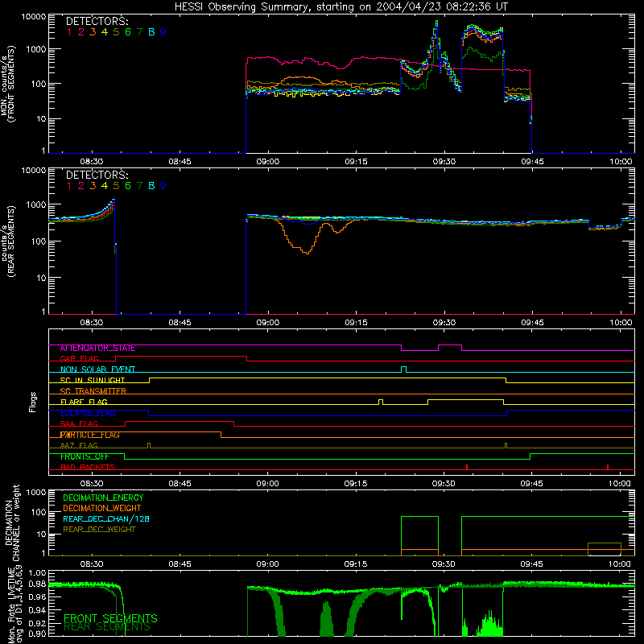The image size is (644, 644).
Task: Click the 08:30 tick label under the decimation panel
Action: tap(92, 564)
